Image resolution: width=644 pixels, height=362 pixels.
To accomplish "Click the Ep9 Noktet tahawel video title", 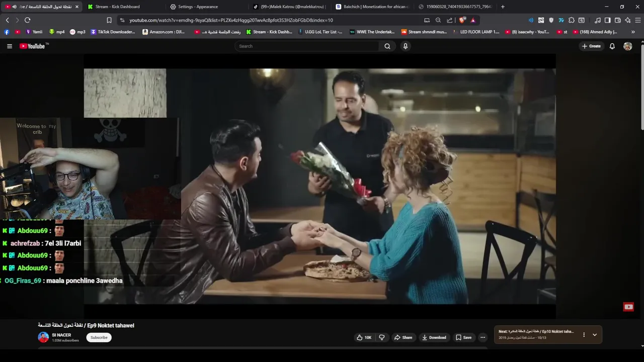I will click(x=86, y=325).
